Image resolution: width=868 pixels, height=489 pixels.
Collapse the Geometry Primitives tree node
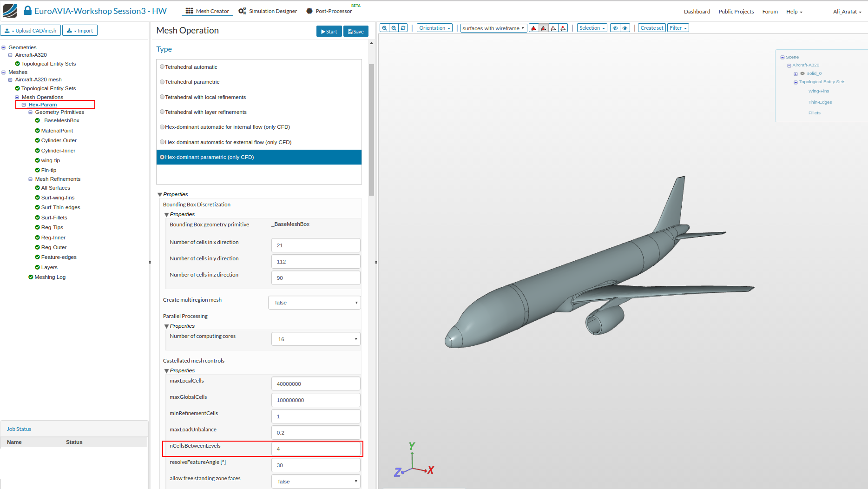click(30, 112)
